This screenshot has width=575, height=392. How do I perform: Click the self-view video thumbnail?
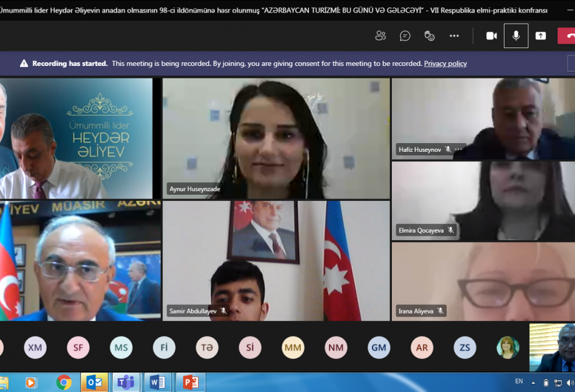click(x=553, y=347)
